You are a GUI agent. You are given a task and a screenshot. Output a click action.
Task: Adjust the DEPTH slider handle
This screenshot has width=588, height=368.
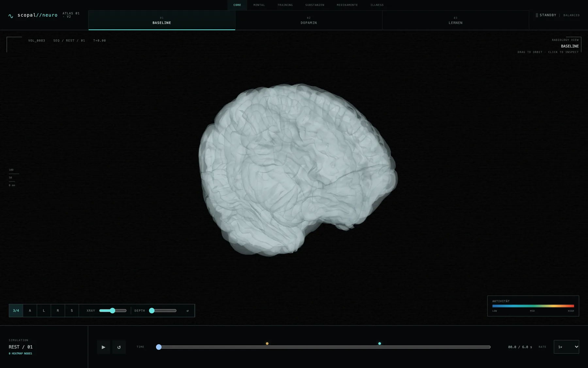point(152,310)
